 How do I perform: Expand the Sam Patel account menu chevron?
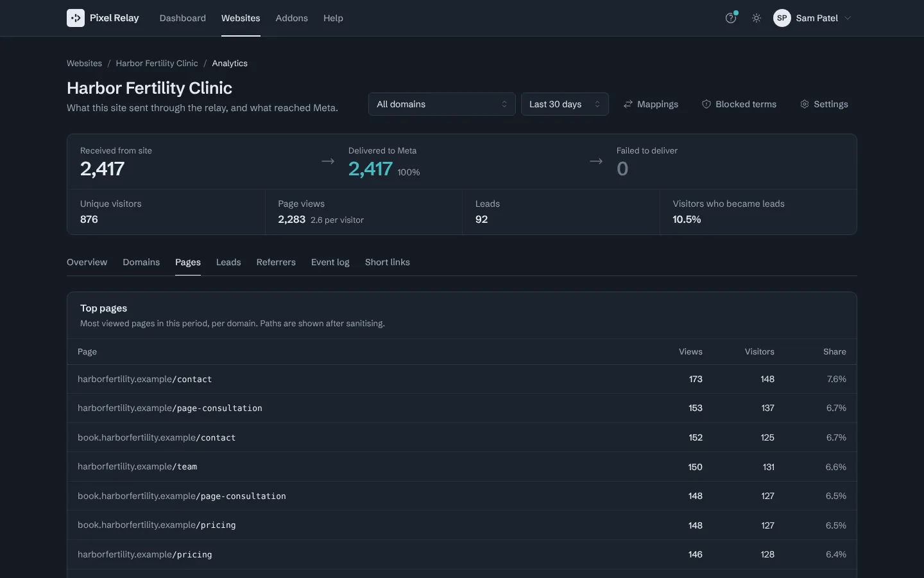(848, 18)
